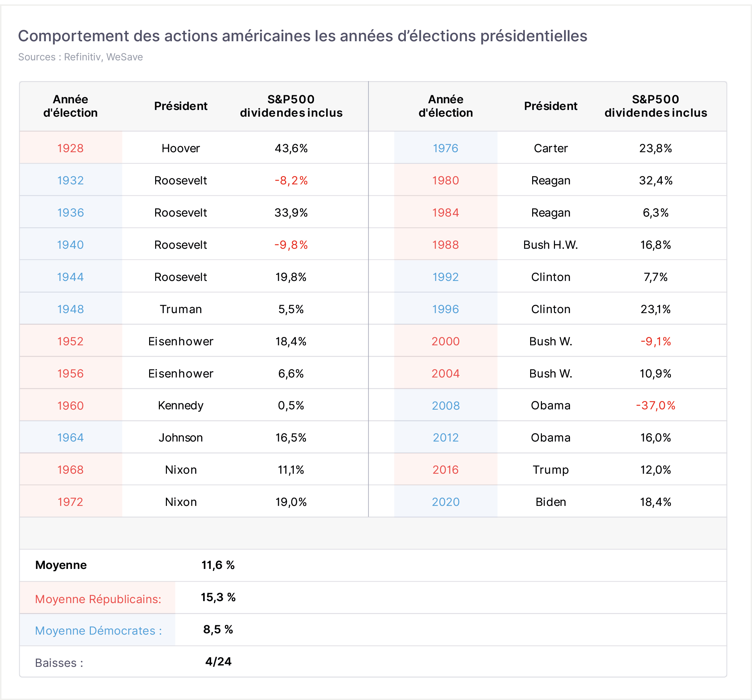Click the -37,0% value for Obama
The height and width of the screenshot is (700, 752).
[x=655, y=406]
